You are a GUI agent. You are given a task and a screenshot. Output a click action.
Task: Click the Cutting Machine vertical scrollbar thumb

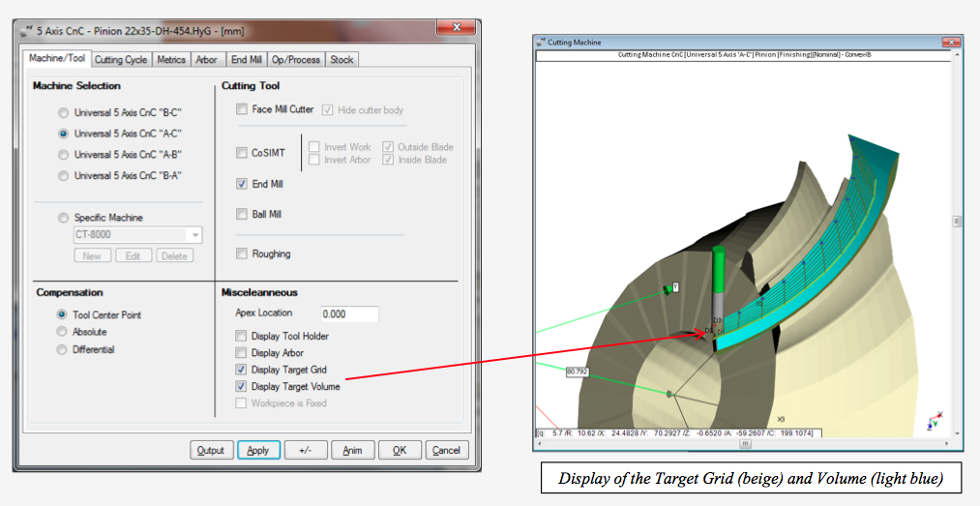(x=956, y=222)
